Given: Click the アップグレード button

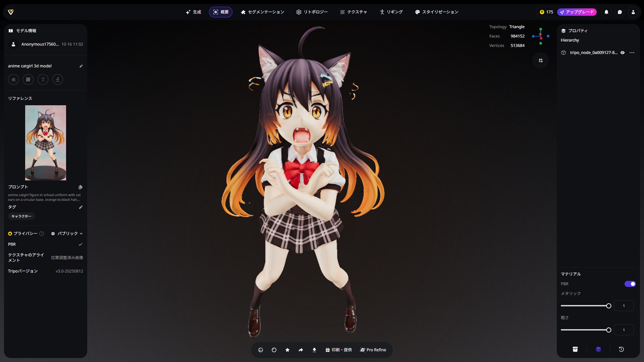Looking at the screenshot, I should pos(577,12).
